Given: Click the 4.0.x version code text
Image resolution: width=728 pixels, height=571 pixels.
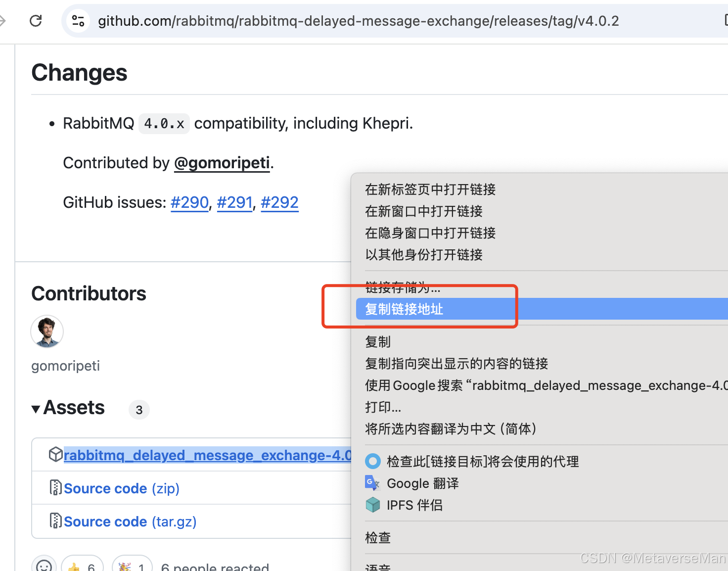Looking at the screenshot, I should tap(164, 123).
